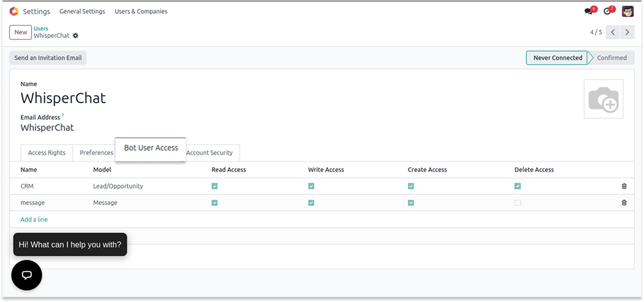Screen dimensions: 644x302
Task: Toggle Delete Access for CRM
Action: [x=517, y=186]
